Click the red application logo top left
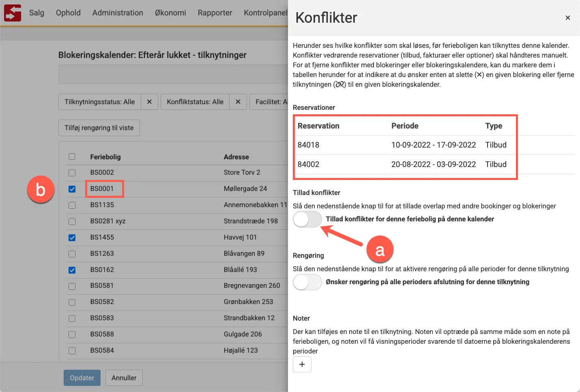580x392 pixels. tap(12, 13)
